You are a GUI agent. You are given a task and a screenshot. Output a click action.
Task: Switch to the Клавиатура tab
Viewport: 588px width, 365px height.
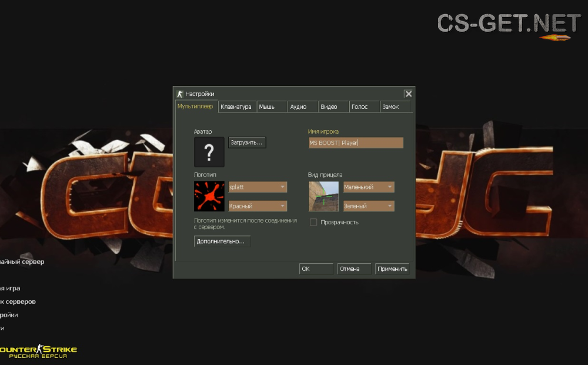pyautogui.click(x=237, y=107)
